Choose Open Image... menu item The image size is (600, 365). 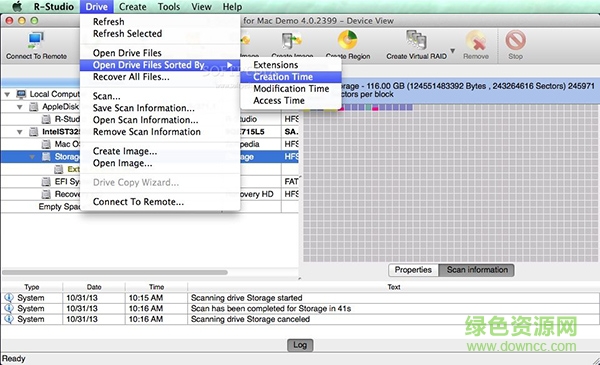tap(160, 163)
